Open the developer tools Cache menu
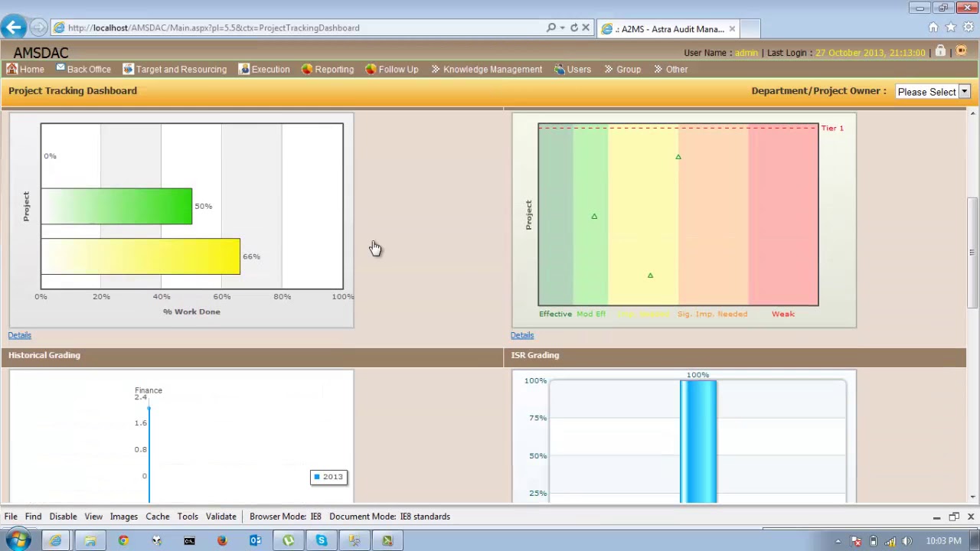The height and width of the screenshot is (551, 980). [x=158, y=517]
